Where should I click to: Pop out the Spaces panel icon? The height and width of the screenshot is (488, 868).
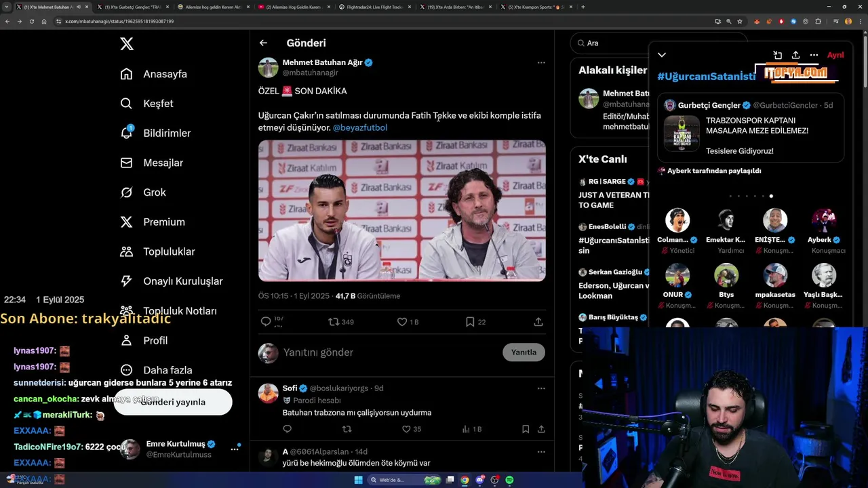pos(778,55)
